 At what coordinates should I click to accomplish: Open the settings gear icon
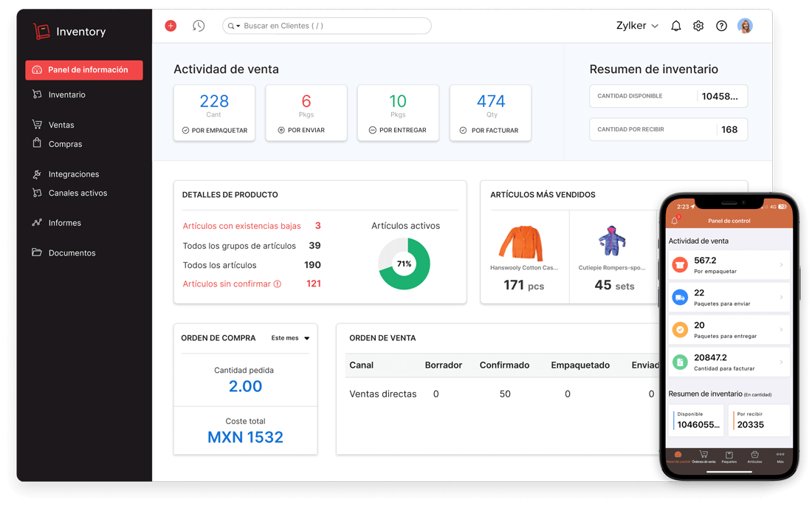698,25
